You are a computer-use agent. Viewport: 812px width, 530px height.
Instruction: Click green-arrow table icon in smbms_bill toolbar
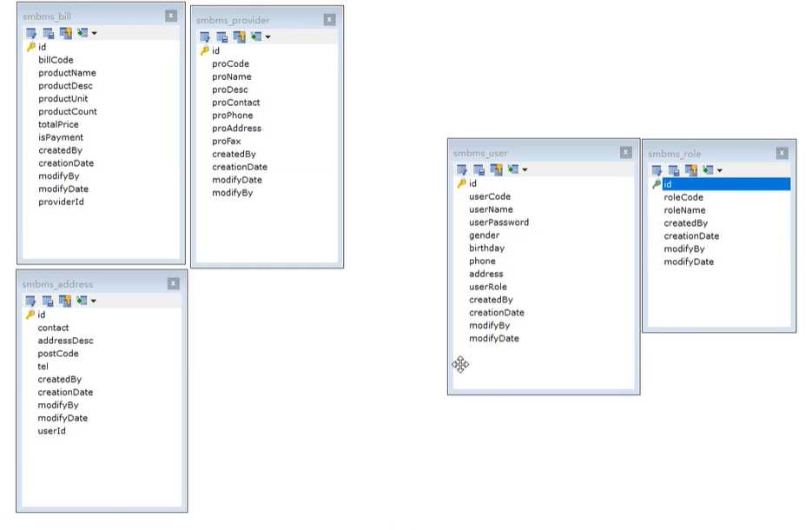coord(83,33)
